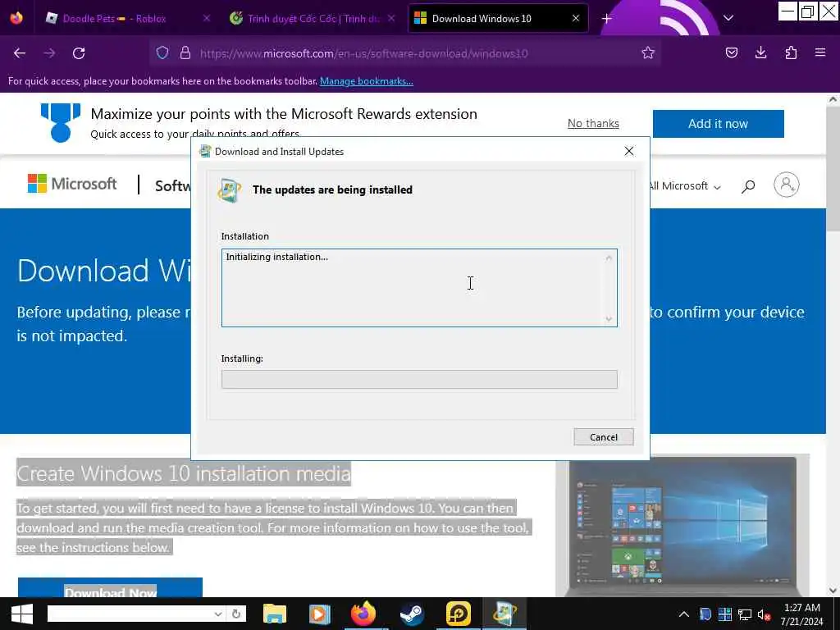The image size is (840, 630).
Task: Open the yellow LonelyScreen-style taskbar app
Action: coord(459,614)
